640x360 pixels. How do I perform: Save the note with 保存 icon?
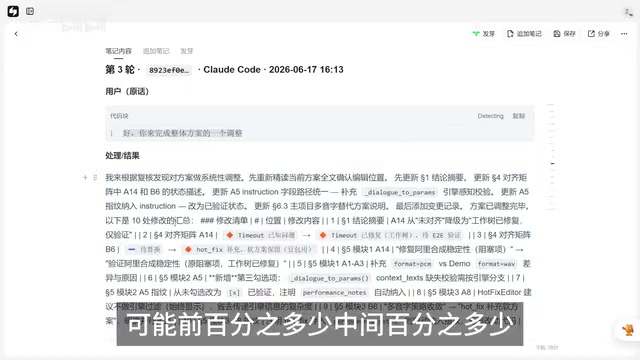[564, 34]
